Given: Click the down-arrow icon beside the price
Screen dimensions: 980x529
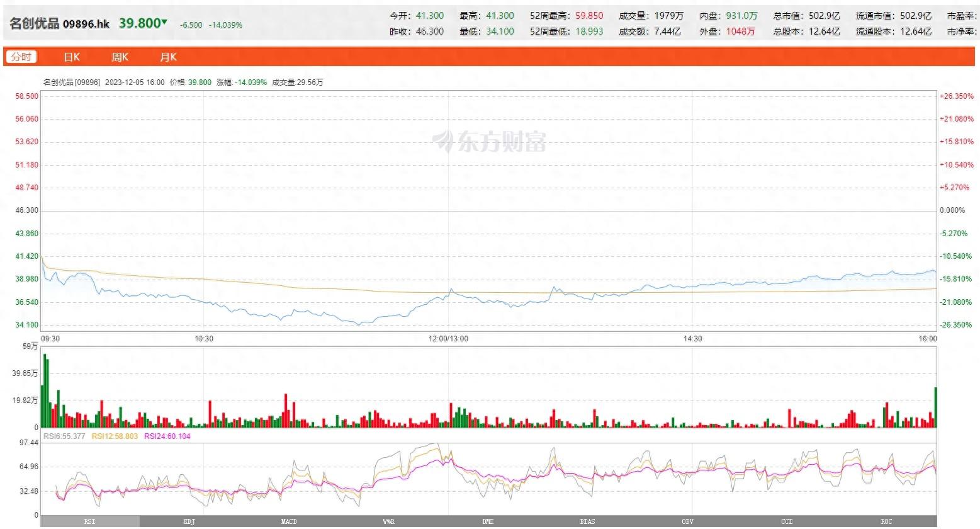Looking at the screenshot, I should pos(164,22).
